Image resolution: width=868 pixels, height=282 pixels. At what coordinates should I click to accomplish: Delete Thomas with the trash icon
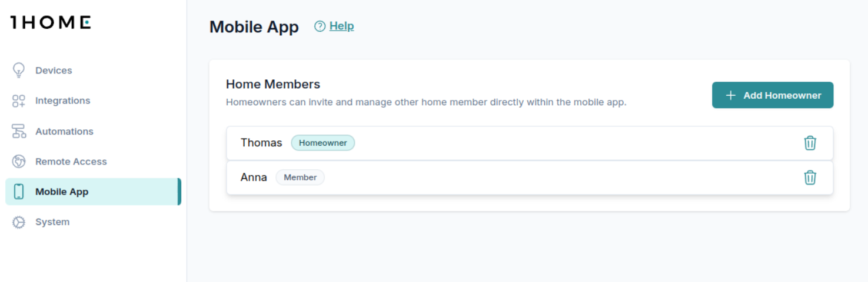tap(810, 143)
